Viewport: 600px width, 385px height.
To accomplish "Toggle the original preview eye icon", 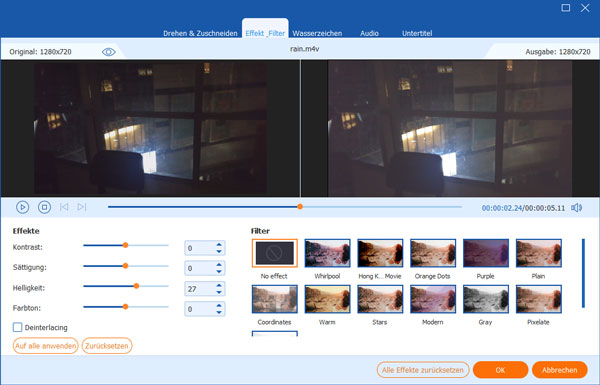I will tap(109, 52).
